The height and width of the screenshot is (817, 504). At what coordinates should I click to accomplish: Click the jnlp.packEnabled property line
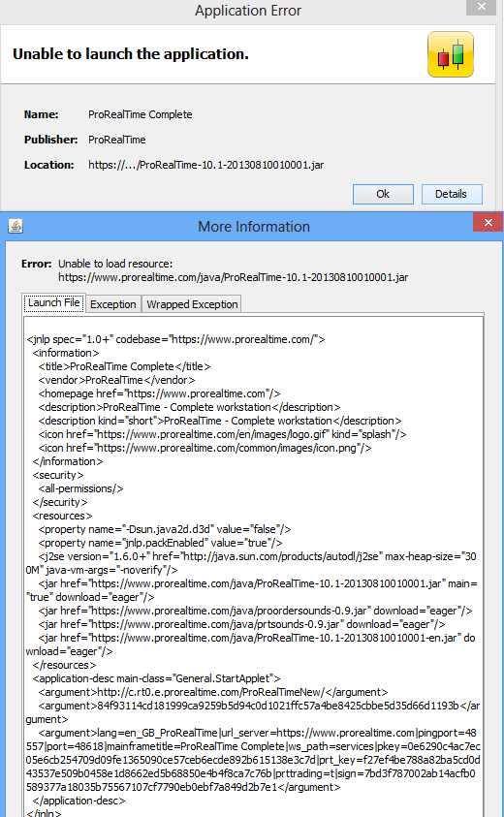[x=160, y=543]
